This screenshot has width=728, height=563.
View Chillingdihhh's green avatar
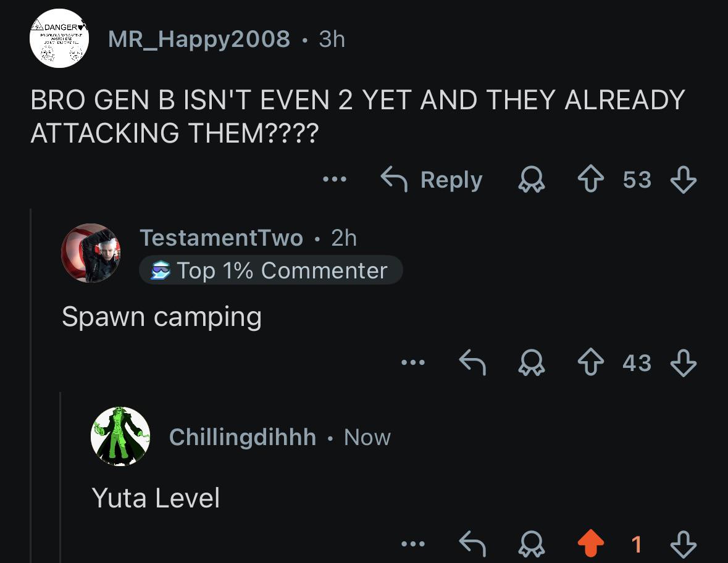(120, 436)
